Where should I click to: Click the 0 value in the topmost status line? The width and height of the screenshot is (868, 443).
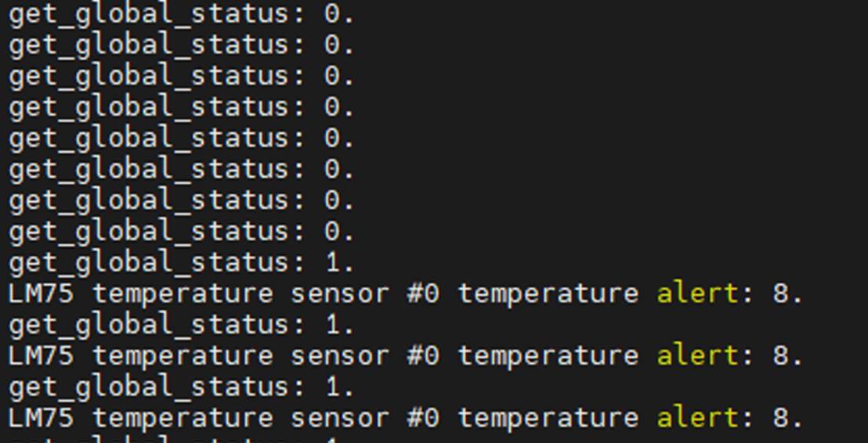332,15
